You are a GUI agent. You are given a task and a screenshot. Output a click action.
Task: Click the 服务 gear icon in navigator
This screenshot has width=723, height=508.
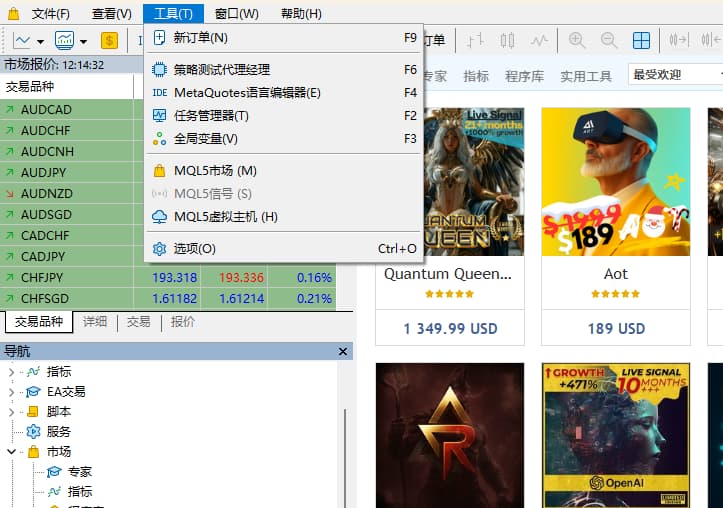(33, 431)
